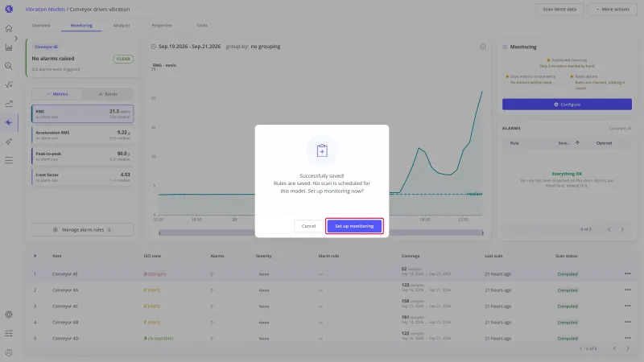This screenshot has width=644, height=362.
Task: Go to next page in Alarms panel
Action: 622,229
